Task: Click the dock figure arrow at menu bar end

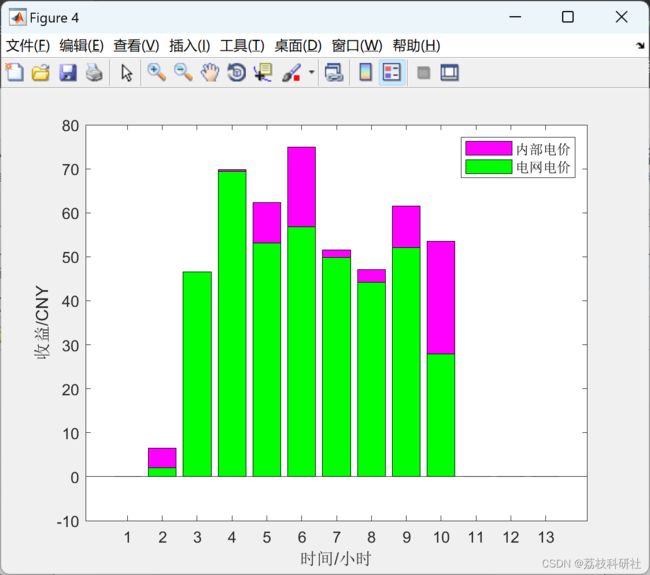Action: point(640,46)
